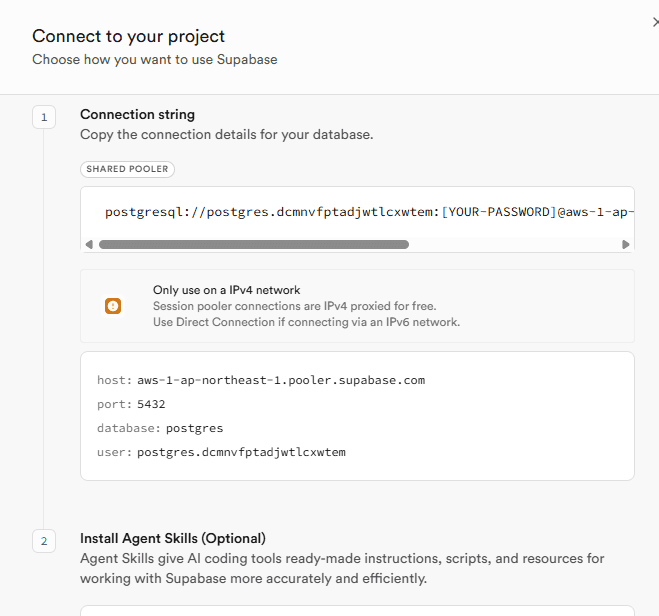Click the postgresql connection string text
This screenshot has width=659, height=616.
click(369, 212)
